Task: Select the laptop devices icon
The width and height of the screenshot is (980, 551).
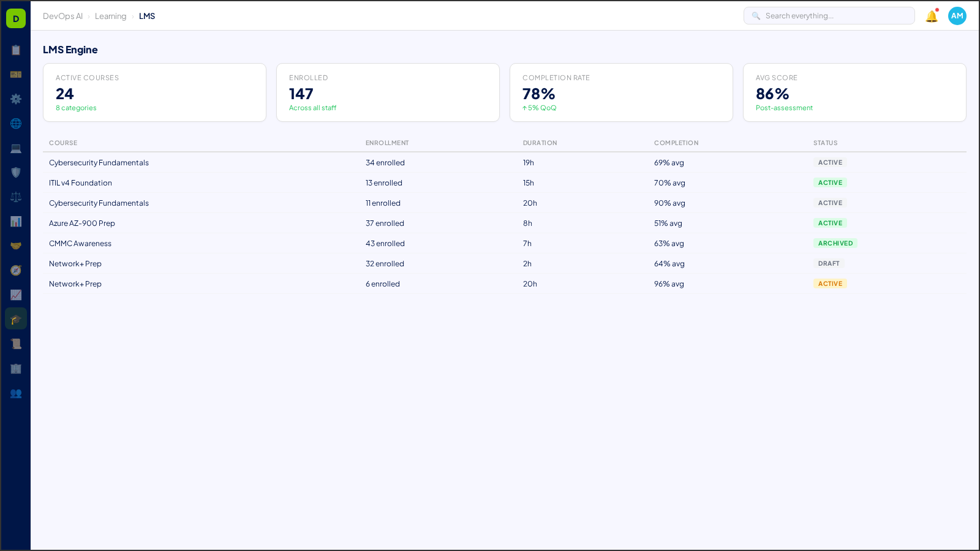Action: click(16, 148)
